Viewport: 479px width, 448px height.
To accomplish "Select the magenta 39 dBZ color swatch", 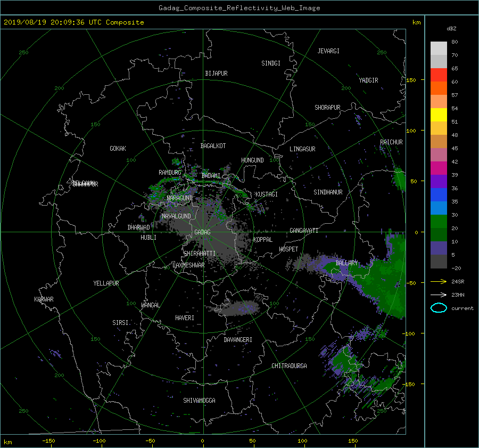I will pos(439,168).
